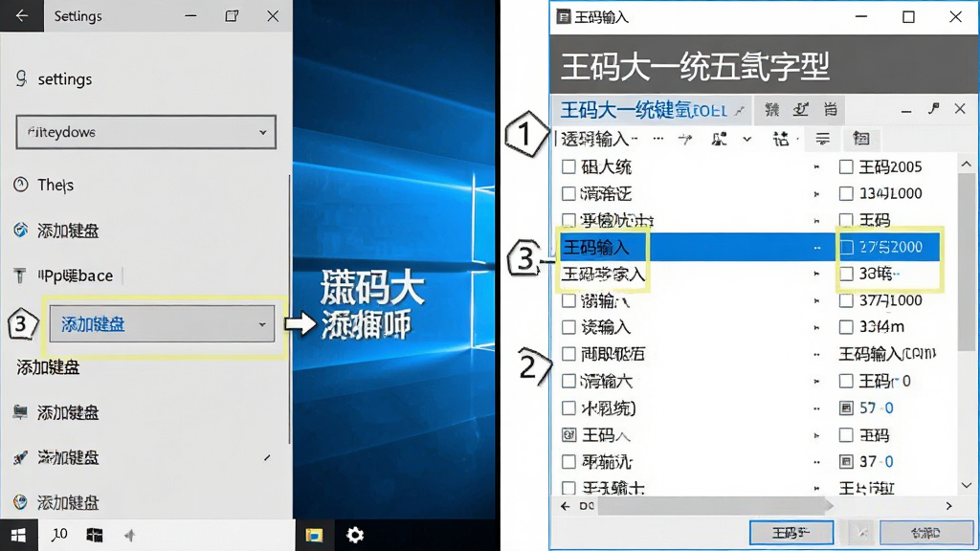
Task: Click the back arrow in the Settings window
Action: point(22,15)
